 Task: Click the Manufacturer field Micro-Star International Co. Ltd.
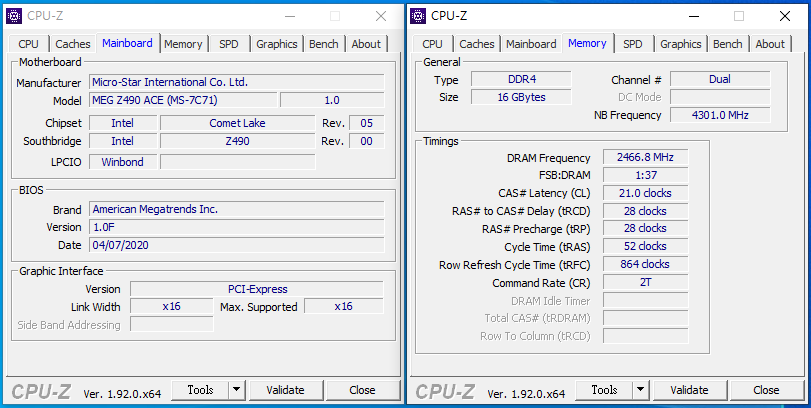[x=237, y=82]
